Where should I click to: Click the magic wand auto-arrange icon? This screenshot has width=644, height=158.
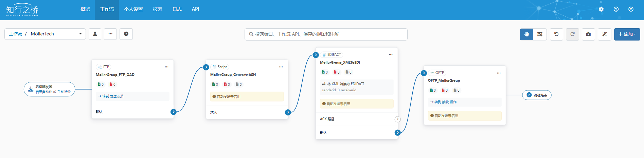(605, 34)
